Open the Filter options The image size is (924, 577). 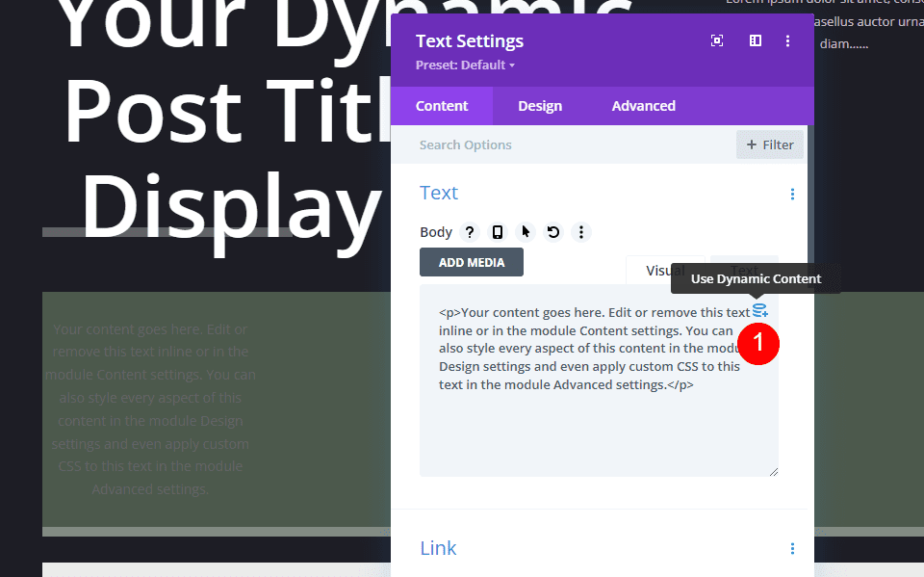(769, 144)
